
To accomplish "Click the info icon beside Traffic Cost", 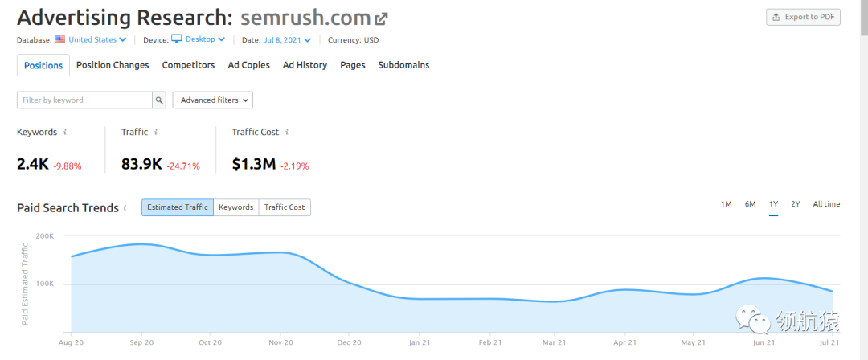I will tap(287, 133).
